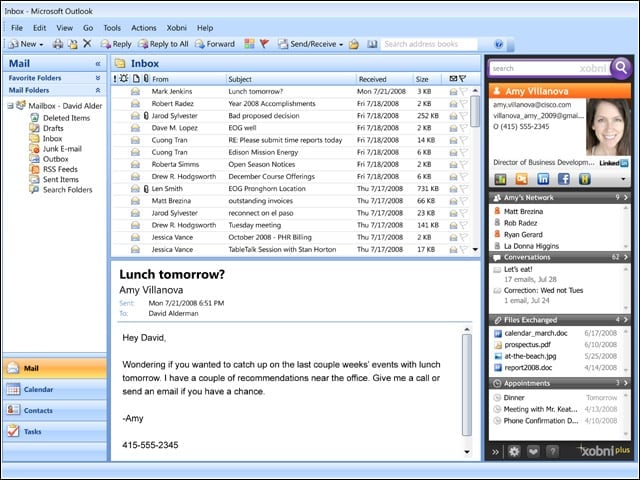Click the Mail pane envelope icon
The height and width of the screenshot is (480, 640).
point(13,368)
